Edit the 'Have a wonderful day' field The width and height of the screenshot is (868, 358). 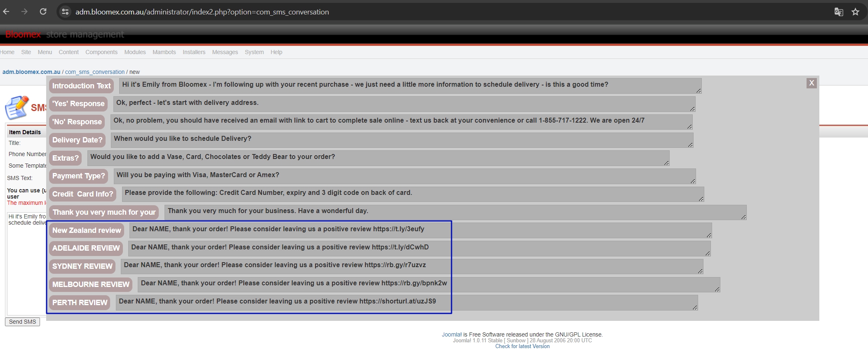pyautogui.click(x=455, y=212)
